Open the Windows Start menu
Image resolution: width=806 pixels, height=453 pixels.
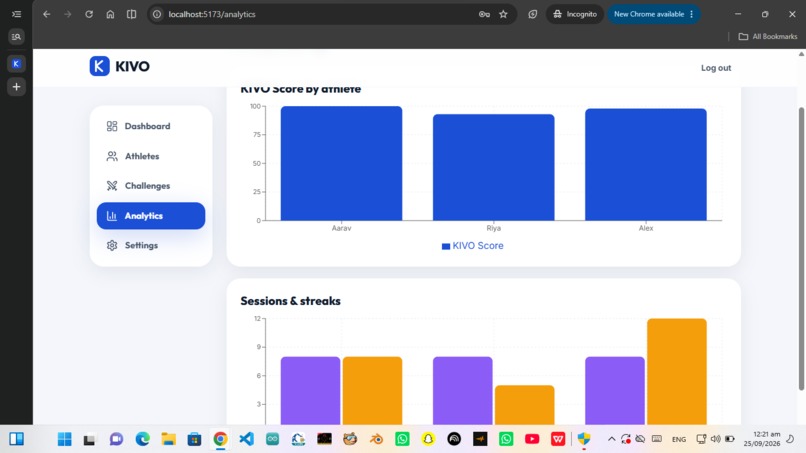[64, 439]
